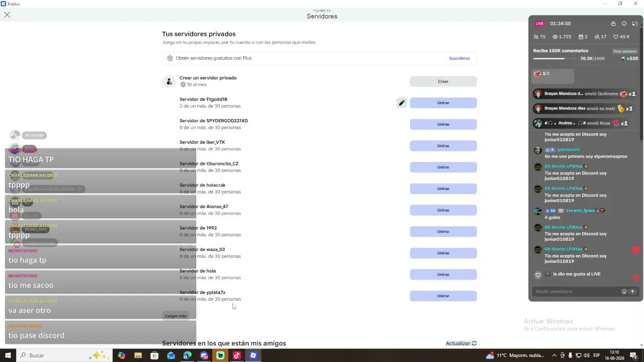Click the lock icon in the live panel
This screenshot has width=644, height=362.
(613, 24)
